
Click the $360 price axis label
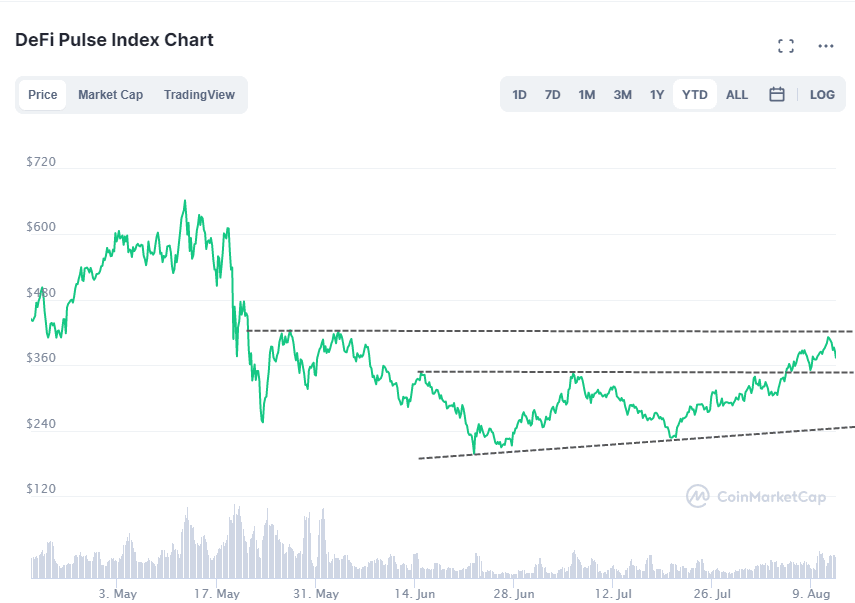(42, 357)
